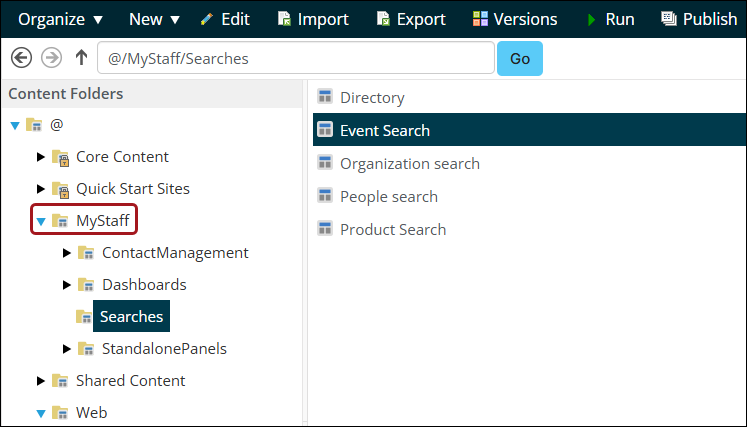Select the People search item
The height and width of the screenshot is (427, 747).
[x=388, y=196]
